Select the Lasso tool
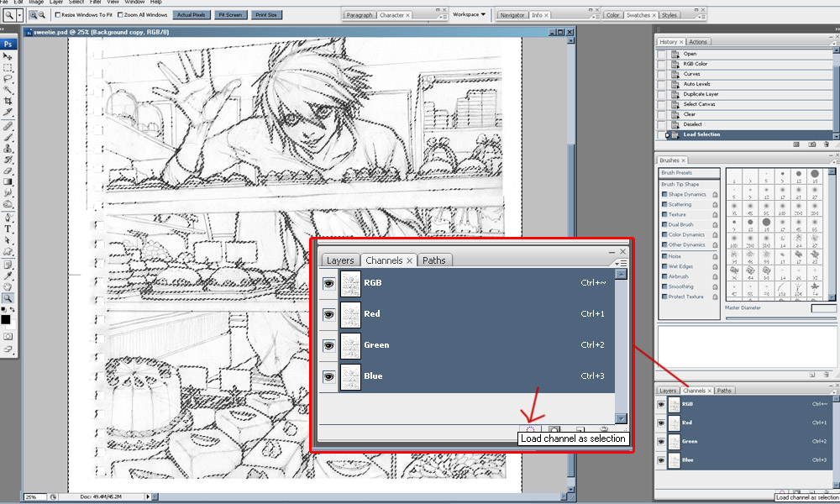This screenshot has width=840, height=504. tap(8, 79)
